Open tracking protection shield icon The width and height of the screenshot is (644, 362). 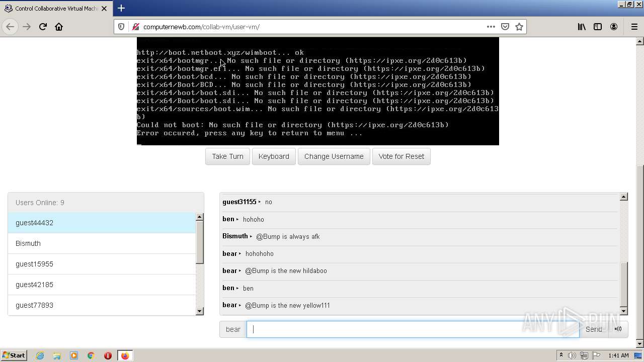pos(121,27)
